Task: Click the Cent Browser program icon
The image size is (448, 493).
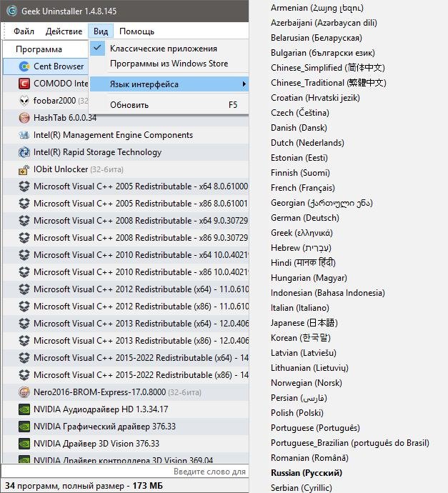Action: pyautogui.click(x=24, y=66)
